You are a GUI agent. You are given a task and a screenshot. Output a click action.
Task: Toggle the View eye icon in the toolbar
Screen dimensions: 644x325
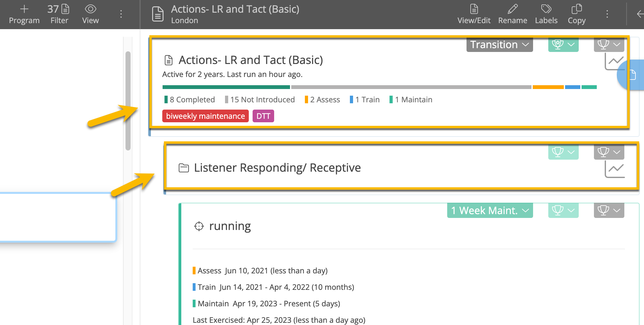click(90, 14)
